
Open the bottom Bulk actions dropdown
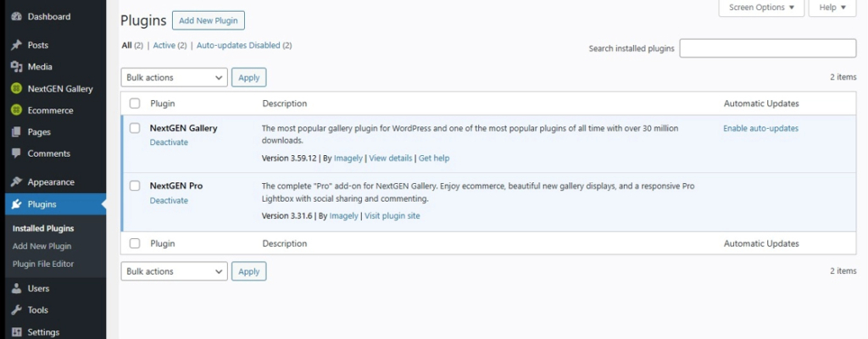[175, 271]
